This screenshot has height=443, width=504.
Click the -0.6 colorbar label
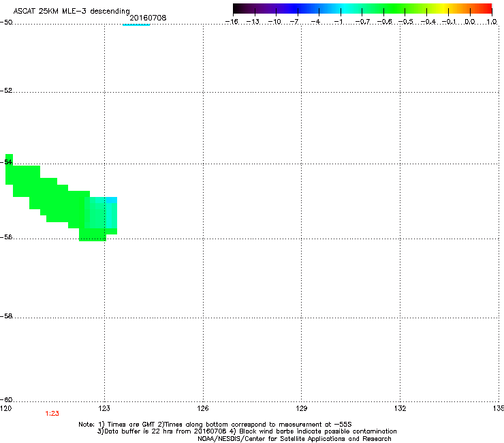(384, 22)
